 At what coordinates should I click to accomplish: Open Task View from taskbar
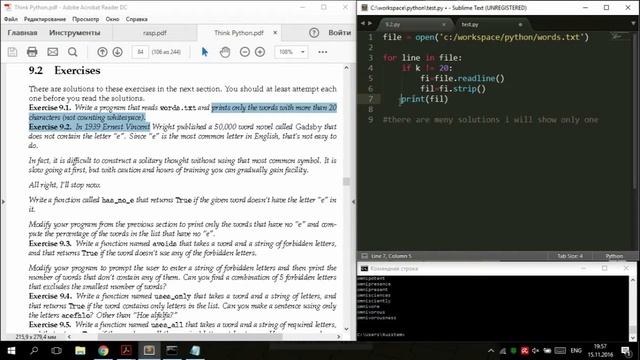tap(56, 351)
